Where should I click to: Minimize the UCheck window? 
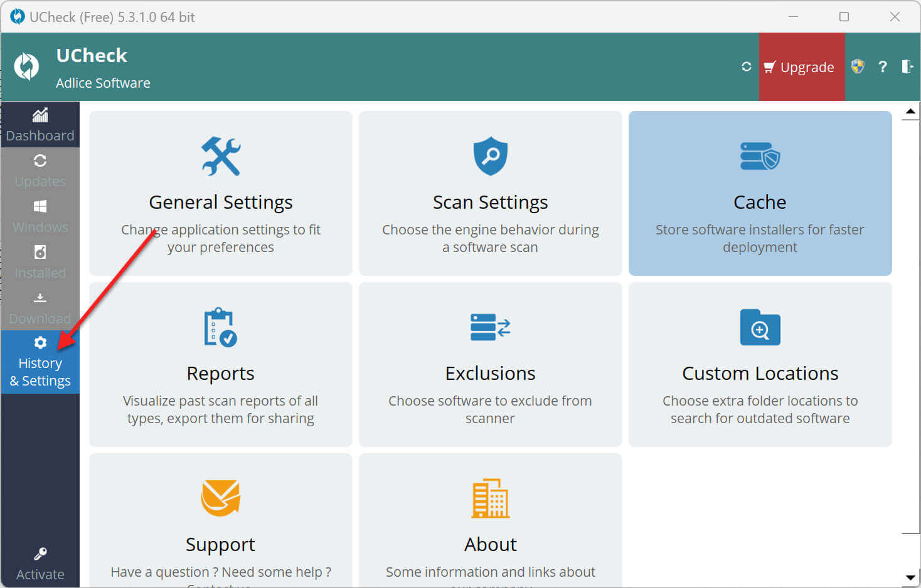[794, 17]
